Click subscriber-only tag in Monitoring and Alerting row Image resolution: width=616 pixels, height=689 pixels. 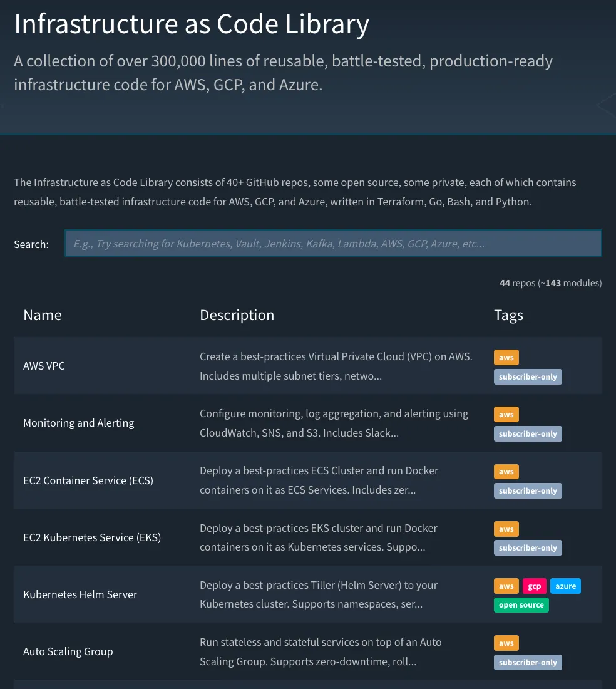pyautogui.click(x=528, y=433)
